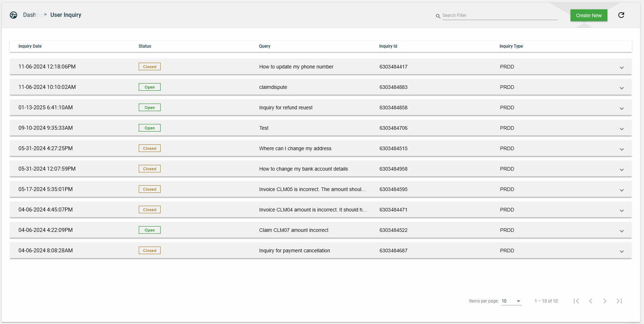Click the Dashboard breadcrumb link
This screenshot has height=324, width=644.
point(30,15)
